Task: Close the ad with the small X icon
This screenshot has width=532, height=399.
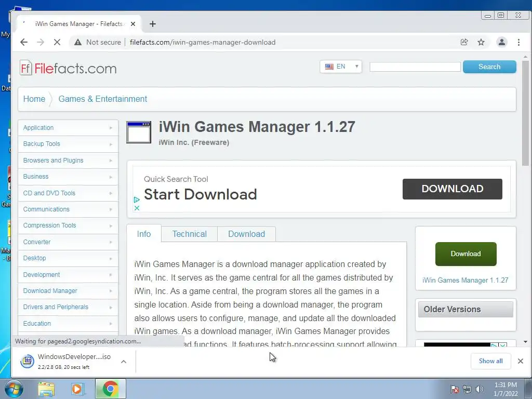Action: pos(137,208)
